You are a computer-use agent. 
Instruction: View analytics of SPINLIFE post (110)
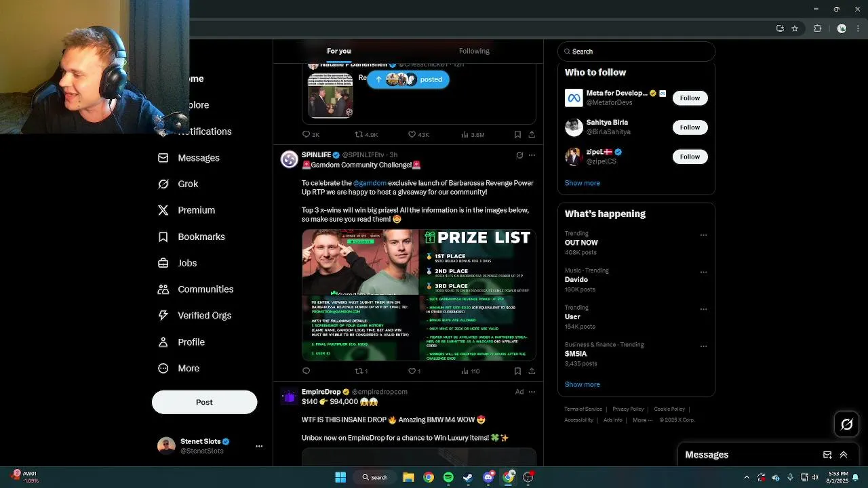click(x=471, y=371)
